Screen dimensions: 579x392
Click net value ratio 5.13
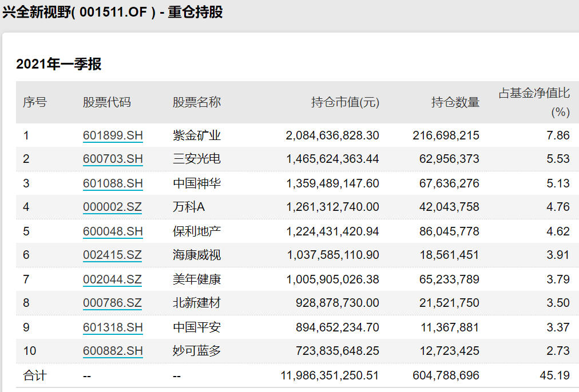[558, 183]
